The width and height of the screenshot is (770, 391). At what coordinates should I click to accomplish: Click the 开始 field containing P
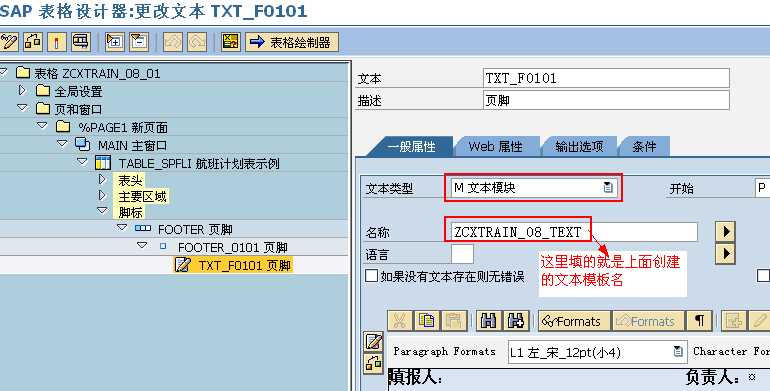pyautogui.click(x=762, y=188)
